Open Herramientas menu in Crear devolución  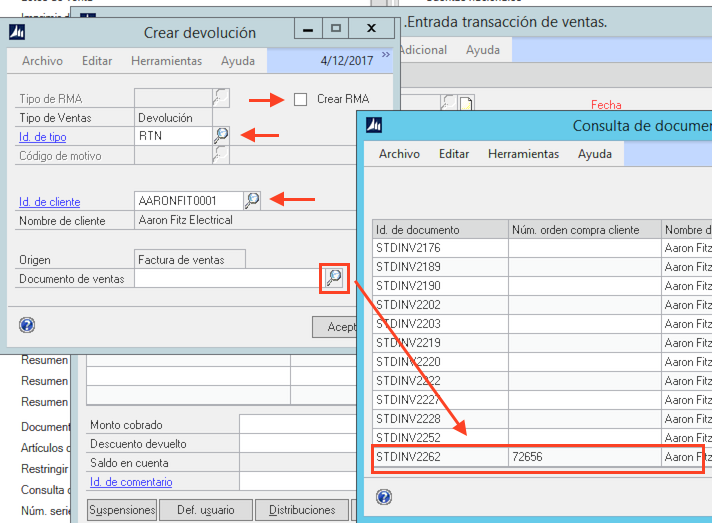click(166, 61)
